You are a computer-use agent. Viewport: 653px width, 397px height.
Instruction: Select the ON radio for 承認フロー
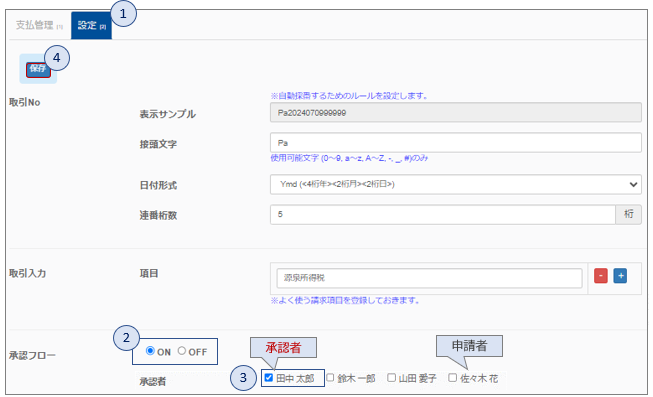click(150, 351)
